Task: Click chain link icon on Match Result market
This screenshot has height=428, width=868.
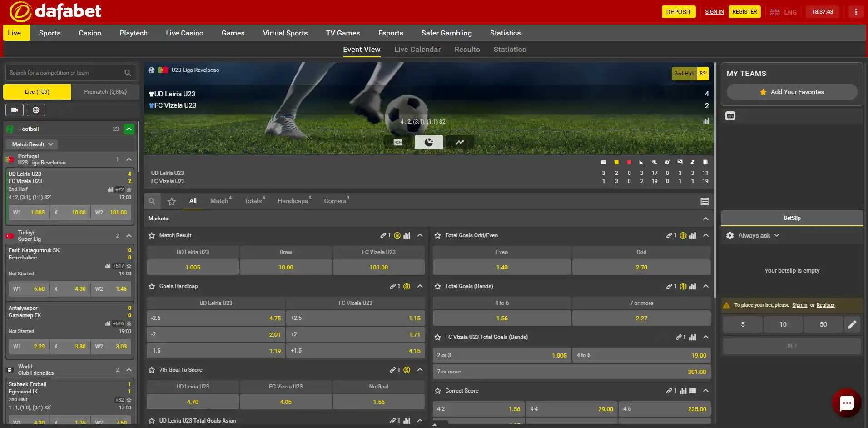Action: (x=383, y=235)
